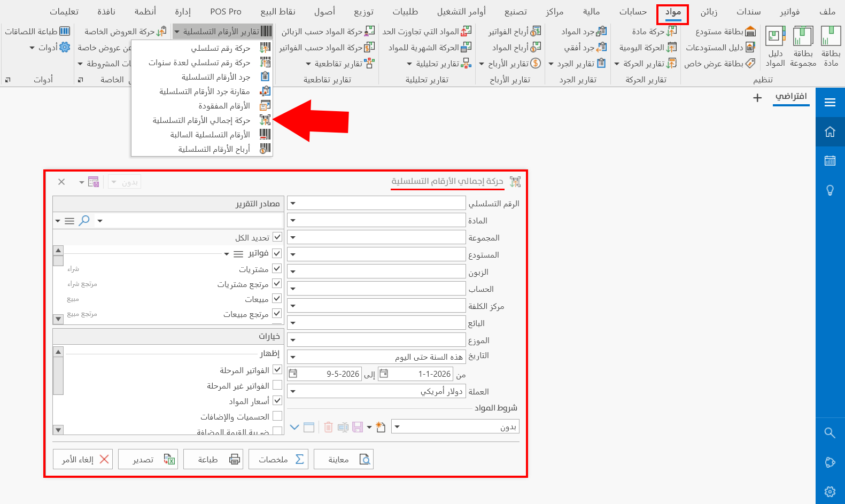Click the lightbulb icon in sidebar

[830, 190]
